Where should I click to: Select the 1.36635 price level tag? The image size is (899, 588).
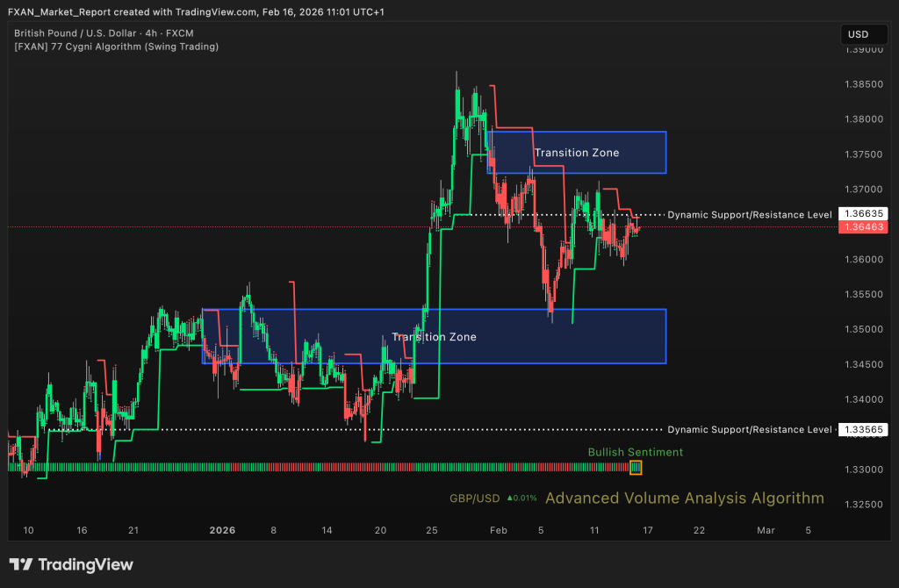point(864,213)
